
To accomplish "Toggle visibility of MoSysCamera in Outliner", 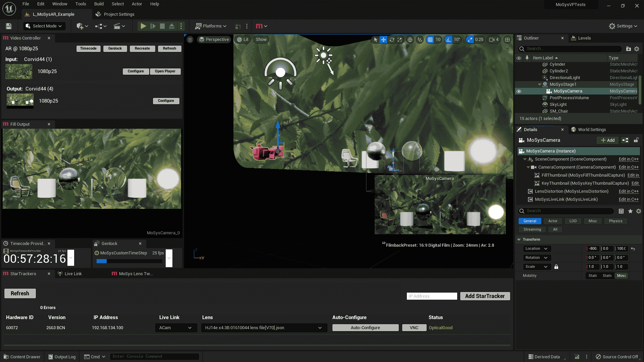I will [519, 91].
